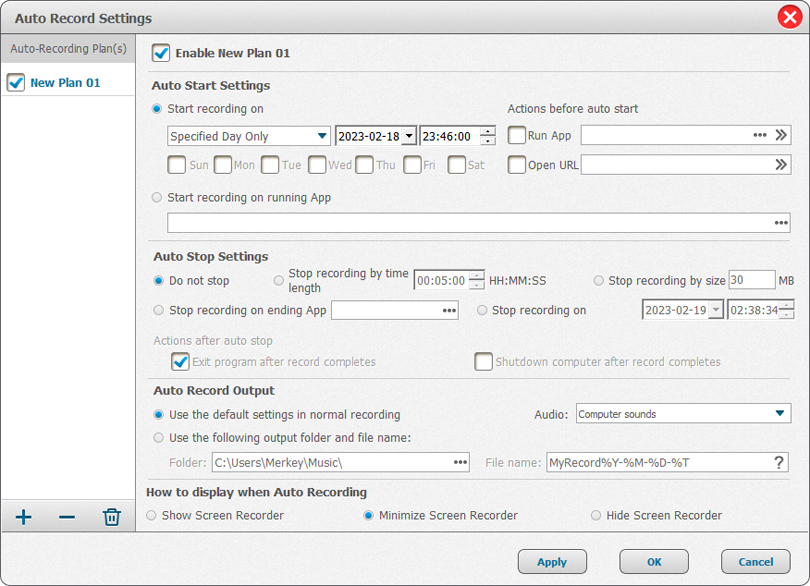Click double-arrow beside Open URL field

pyautogui.click(x=781, y=165)
